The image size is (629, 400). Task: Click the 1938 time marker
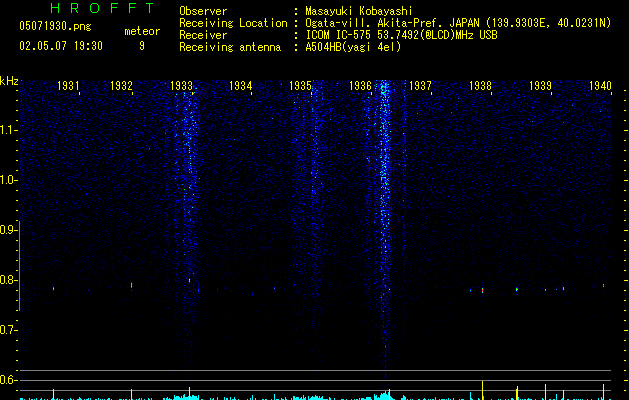(480, 86)
